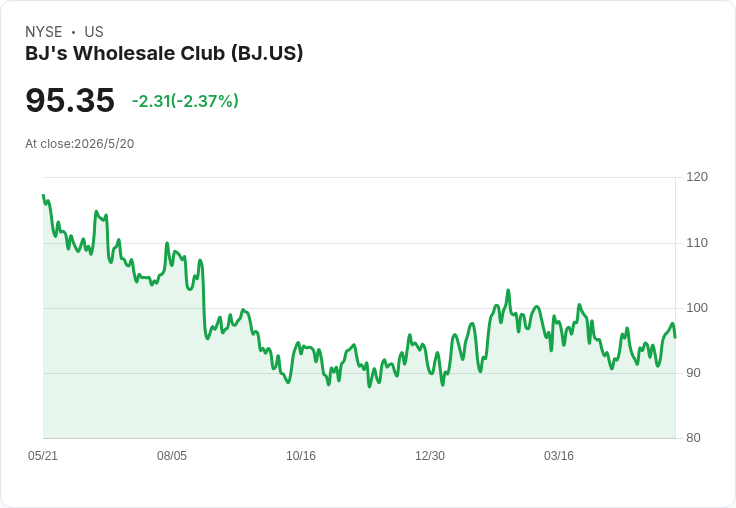
Task: Click the 03/16 date axis label
Action: [559, 455]
